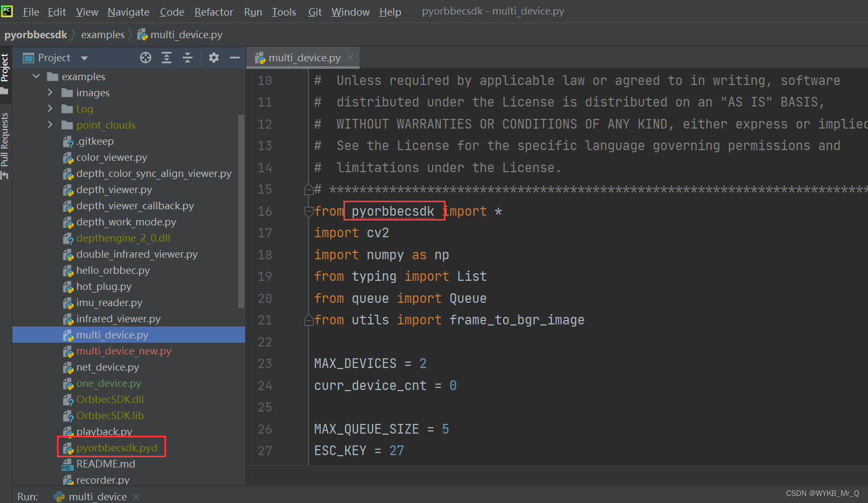Hide the Project panel with minus icon
The width and height of the screenshot is (868, 503).
[235, 58]
